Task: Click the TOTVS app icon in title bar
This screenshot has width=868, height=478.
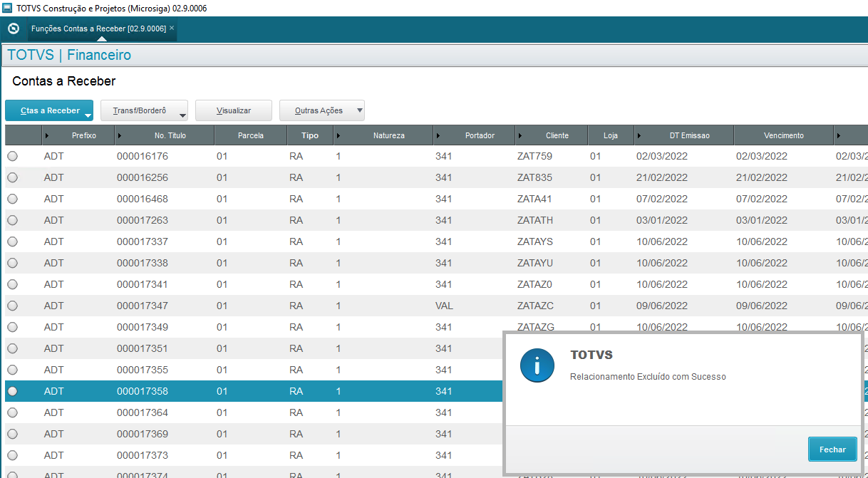Action: (x=7, y=7)
